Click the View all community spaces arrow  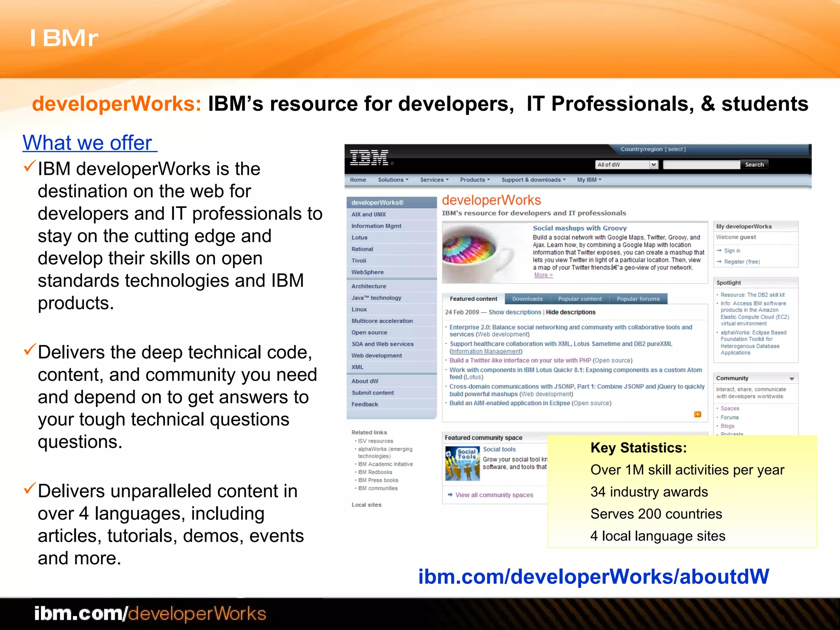click(450, 495)
